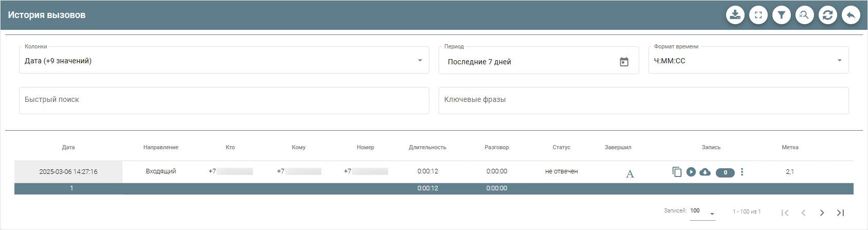The image size is (868, 230).
Task: Open the three-dot menu for the call row
Action: tap(742, 172)
